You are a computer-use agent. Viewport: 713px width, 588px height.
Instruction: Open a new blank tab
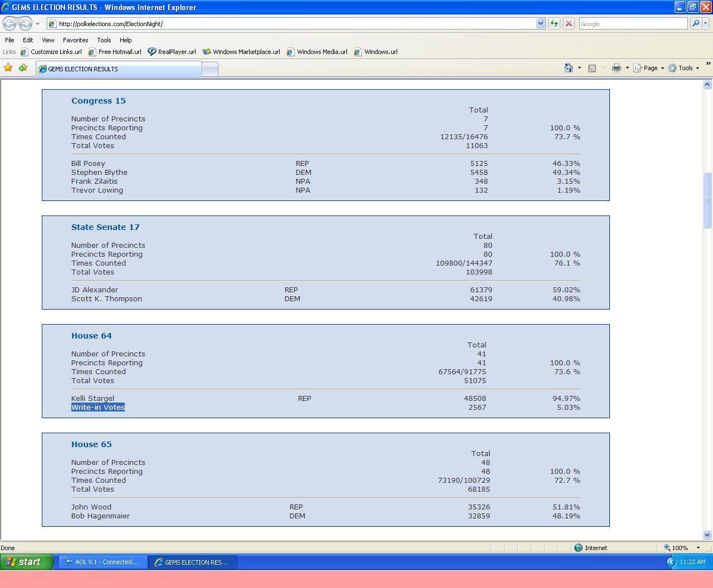click(209, 69)
